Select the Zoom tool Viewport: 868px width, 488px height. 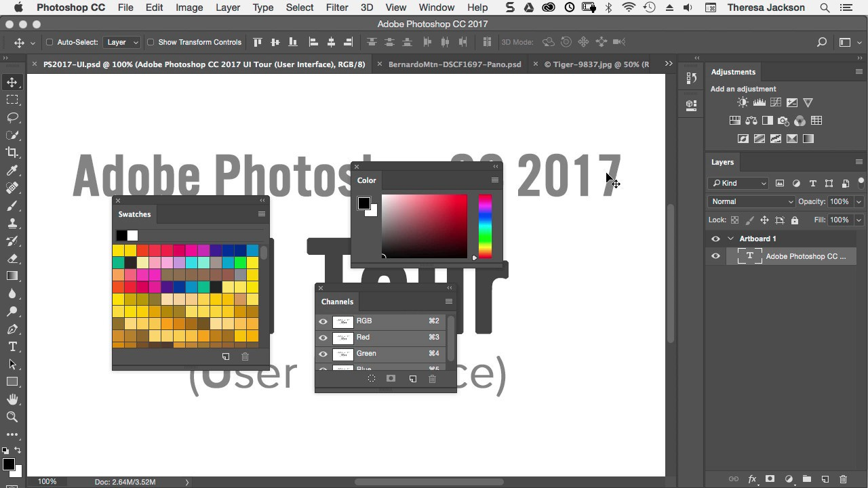(12, 417)
